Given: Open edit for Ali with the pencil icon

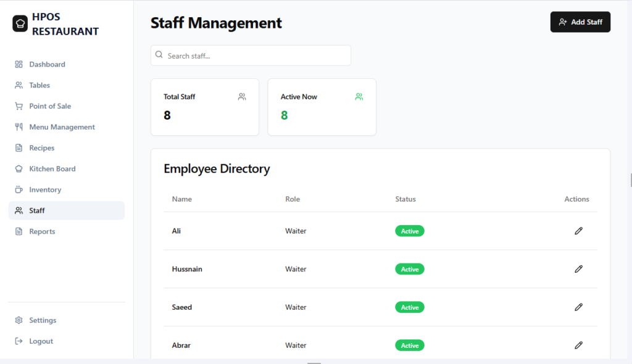Looking at the screenshot, I should (x=578, y=230).
